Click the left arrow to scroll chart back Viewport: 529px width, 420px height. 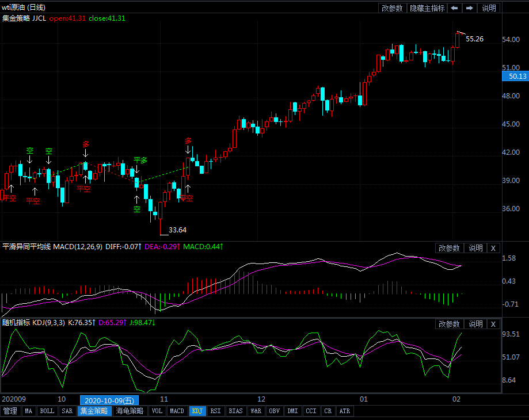pyautogui.click(x=455, y=8)
